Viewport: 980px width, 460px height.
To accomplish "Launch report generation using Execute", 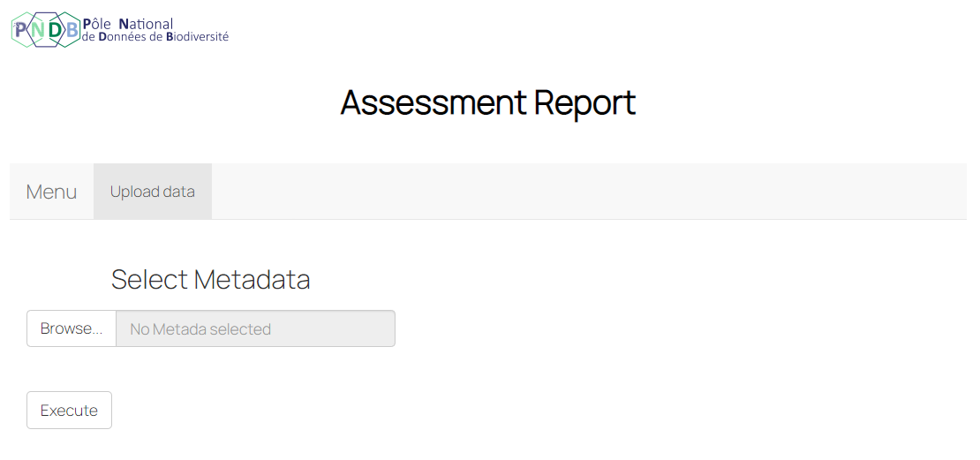I will pyautogui.click(x=69, y=410).
